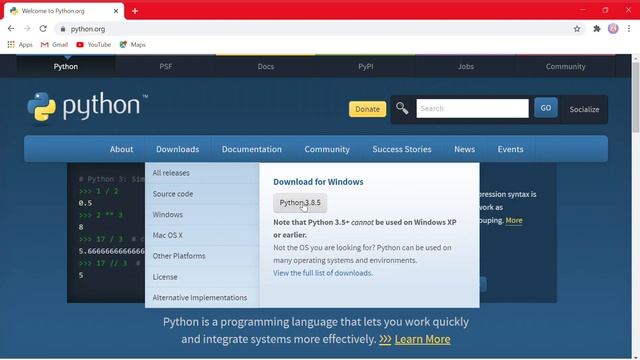Select the Docs top meta tab
Viewport: 640px width, 360px height.
266,66
